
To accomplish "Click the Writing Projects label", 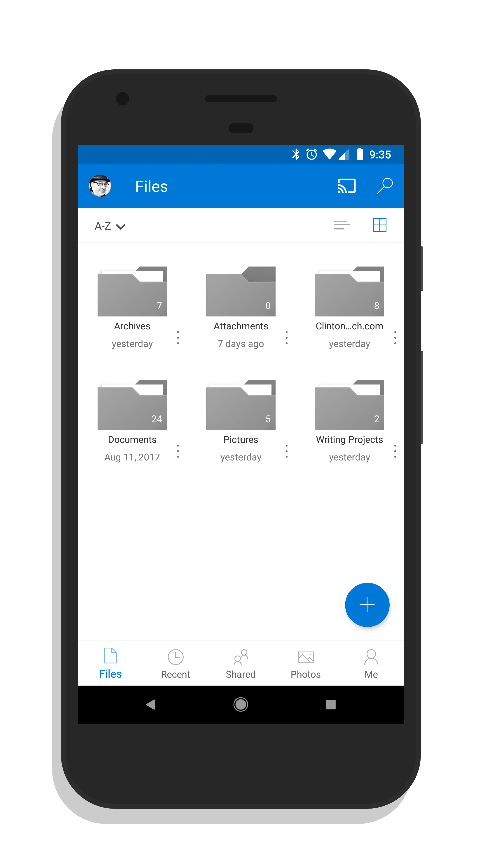I will pos(349,439).
